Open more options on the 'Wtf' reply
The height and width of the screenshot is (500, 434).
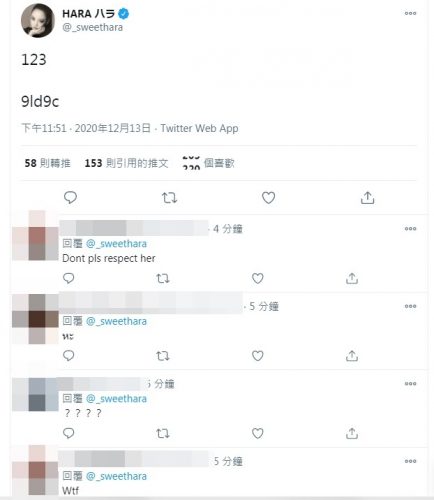click(x=410, y=461)
